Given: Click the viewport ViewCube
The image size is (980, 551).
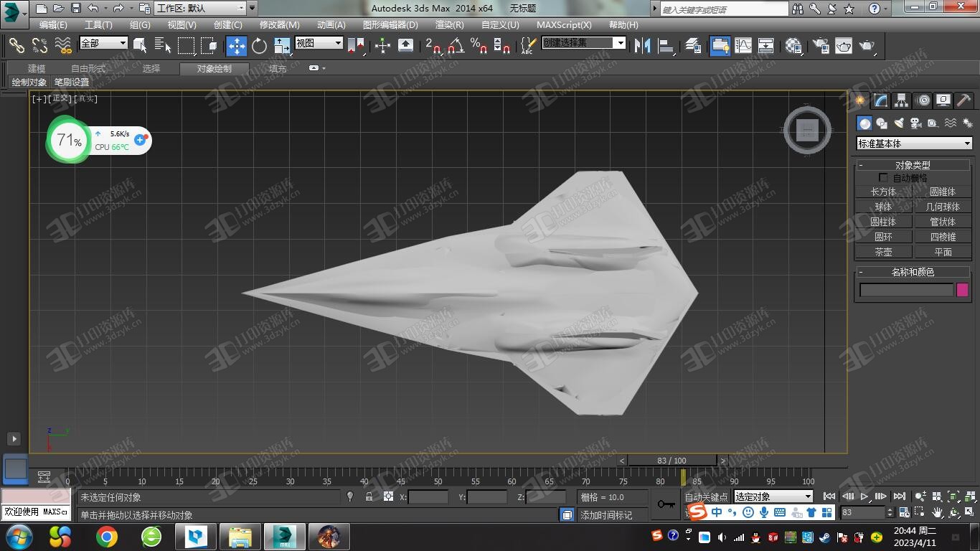Looking at the screenshot, I should click(x=807, y=131).
